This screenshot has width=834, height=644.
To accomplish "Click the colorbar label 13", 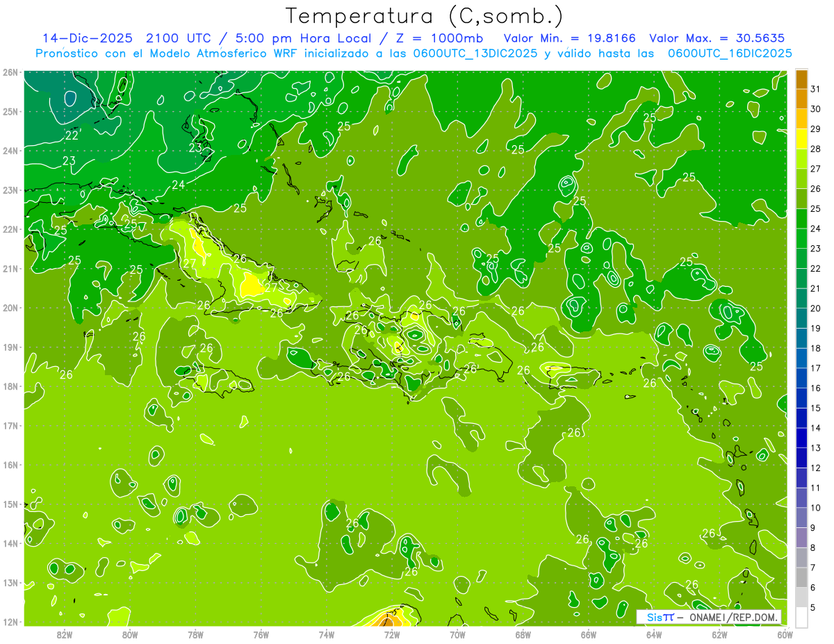I will [815, 448].
